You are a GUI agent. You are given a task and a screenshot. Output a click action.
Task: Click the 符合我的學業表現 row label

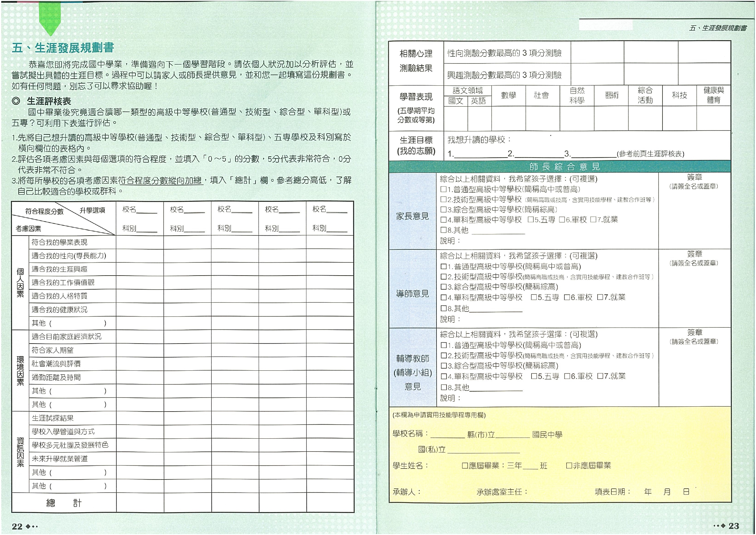pos(60,243)
